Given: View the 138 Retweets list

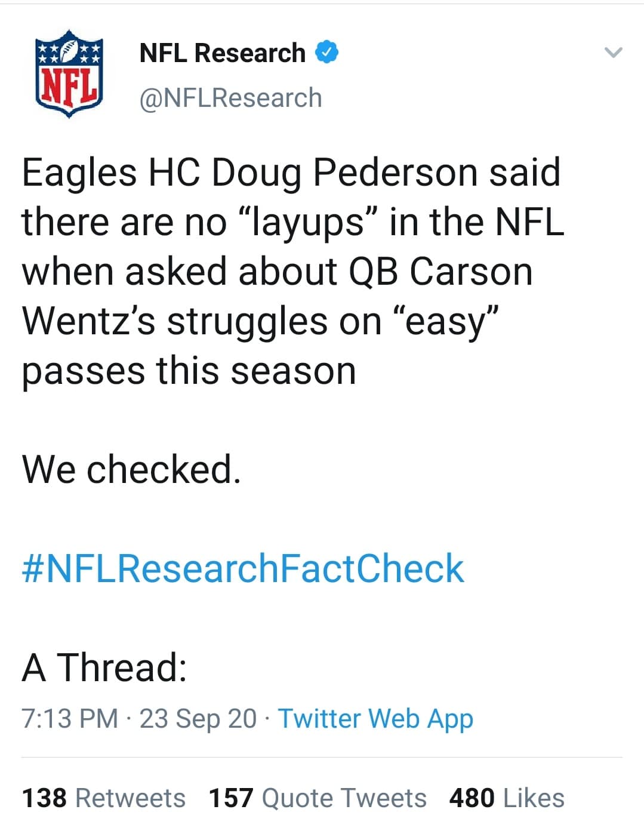Looking at the screenshot, I should (104, 798).
